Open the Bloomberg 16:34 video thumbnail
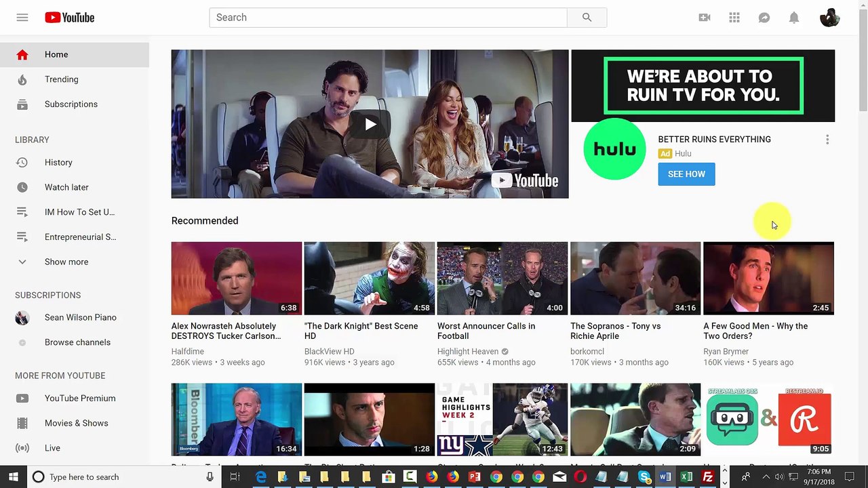The width and height of the screenshot is (868, 488). [x=237, y=420]
